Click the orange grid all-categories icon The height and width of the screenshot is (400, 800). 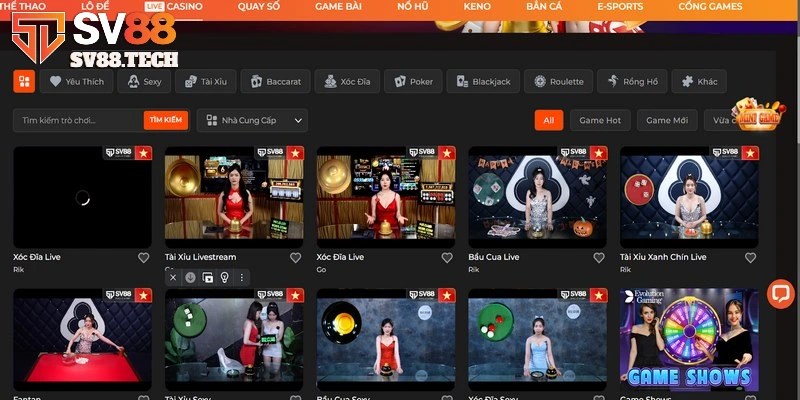[24, 82]
